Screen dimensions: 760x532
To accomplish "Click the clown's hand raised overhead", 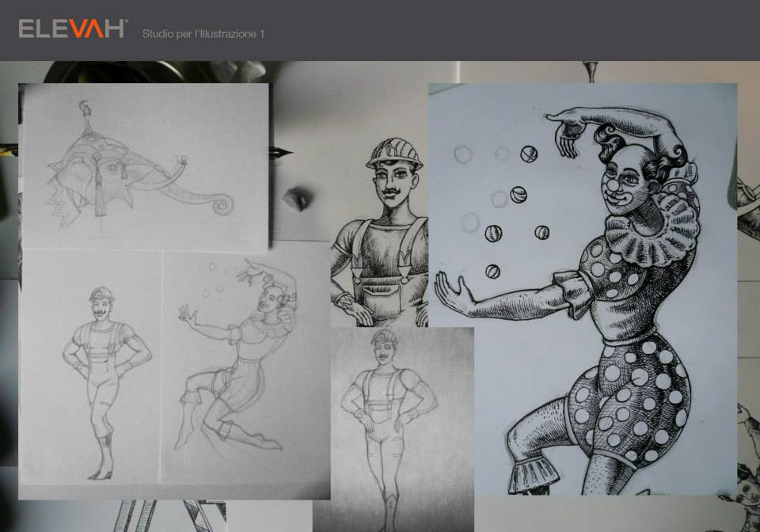I will coord(568,131).
